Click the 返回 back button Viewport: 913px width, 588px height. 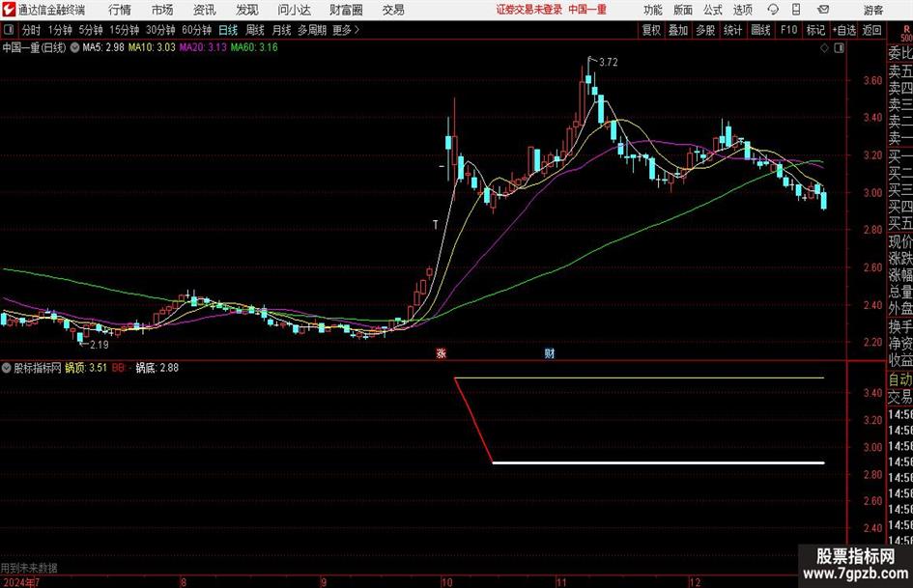click(871, 30)
